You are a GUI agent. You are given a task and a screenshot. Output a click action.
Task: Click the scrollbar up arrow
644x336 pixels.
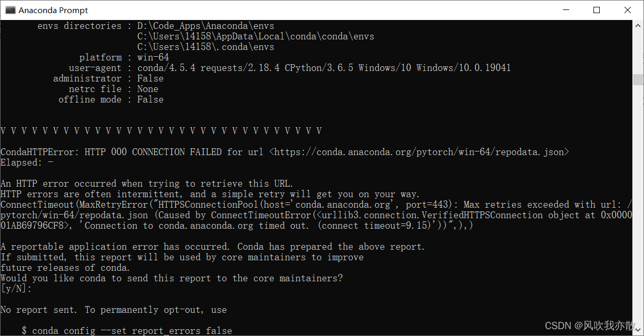tap(638, 25)
